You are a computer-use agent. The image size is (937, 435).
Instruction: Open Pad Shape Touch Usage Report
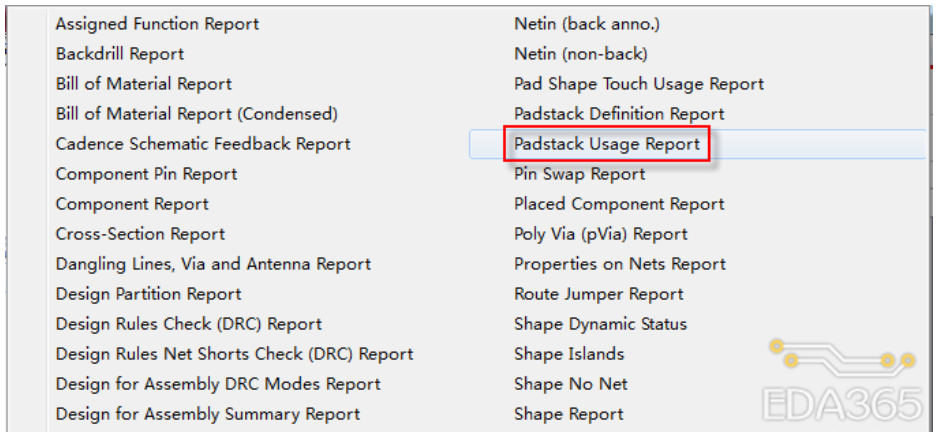click(x=638, y=84)
